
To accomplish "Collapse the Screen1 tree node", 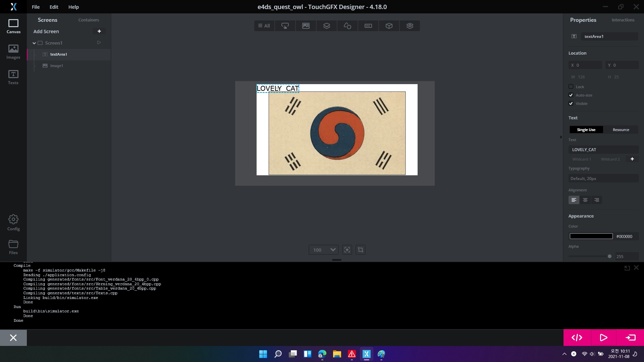I will coord(34,43).
